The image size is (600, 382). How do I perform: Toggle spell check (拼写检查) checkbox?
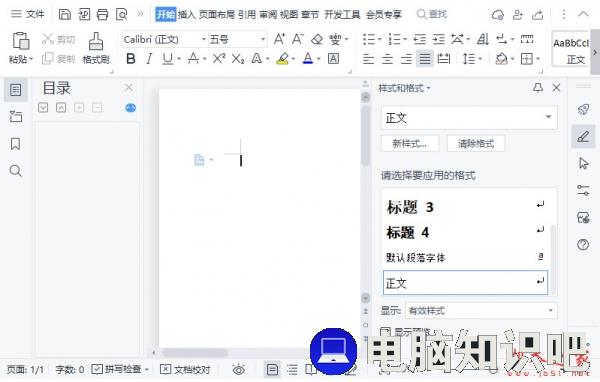[x=97, y=369]
